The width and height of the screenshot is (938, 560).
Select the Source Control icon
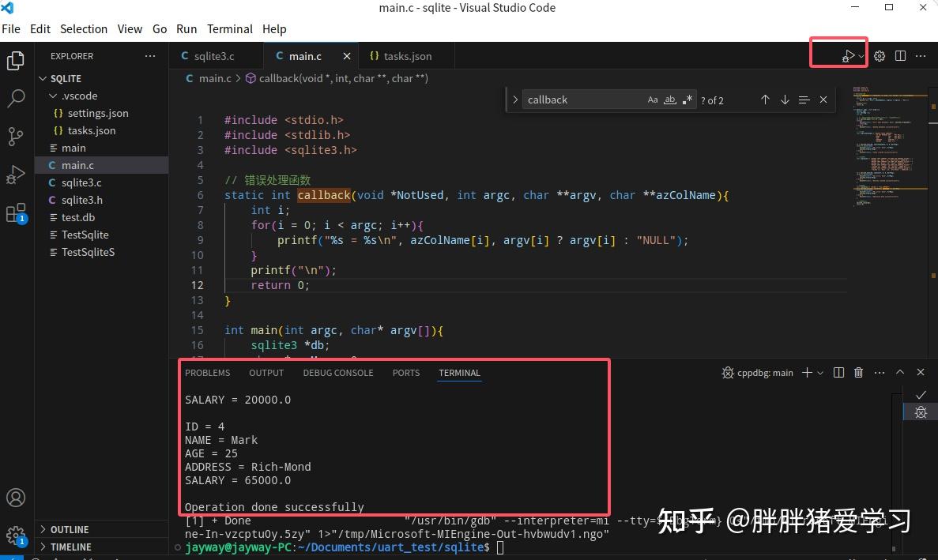point(16,137)
